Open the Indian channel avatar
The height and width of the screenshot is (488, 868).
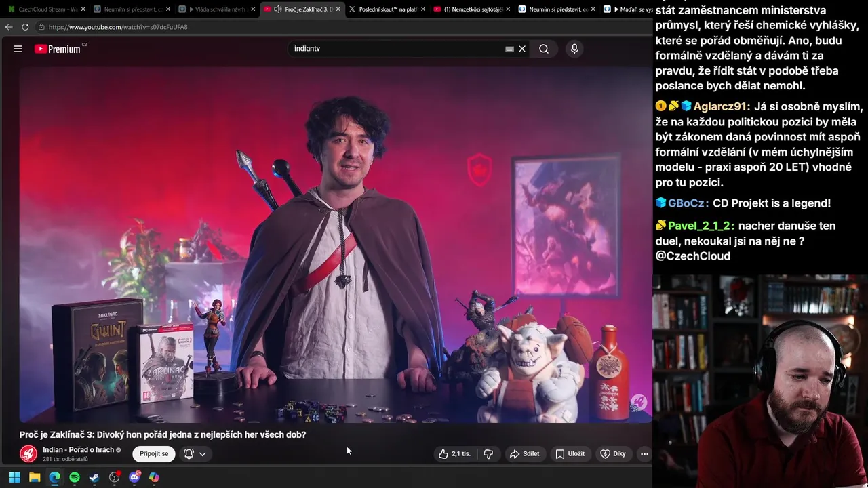28,453
